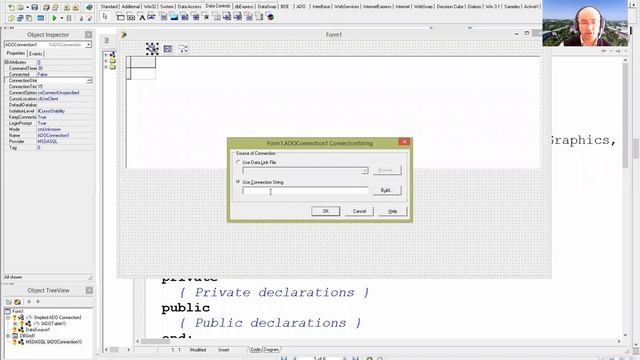Click the Save (floppy disk) toolbar icon
The height and width of the screenshot is (360, 640).
[35, 7]
